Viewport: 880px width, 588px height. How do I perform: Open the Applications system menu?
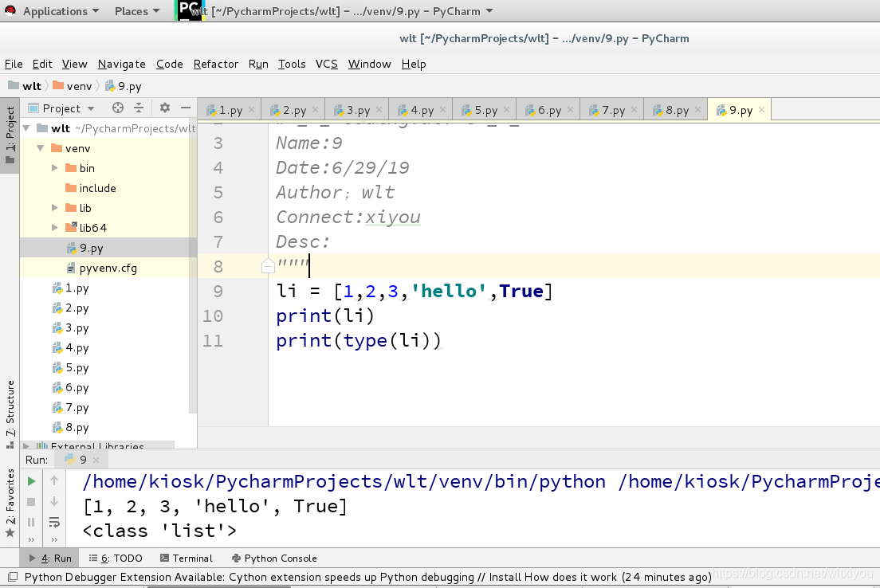[x=61, y=11]
